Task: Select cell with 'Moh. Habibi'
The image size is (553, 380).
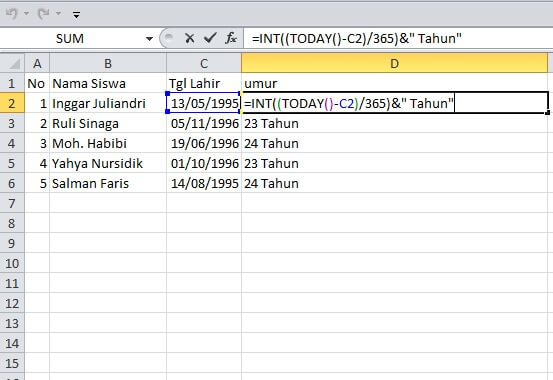Action: (x=108, y=143)
